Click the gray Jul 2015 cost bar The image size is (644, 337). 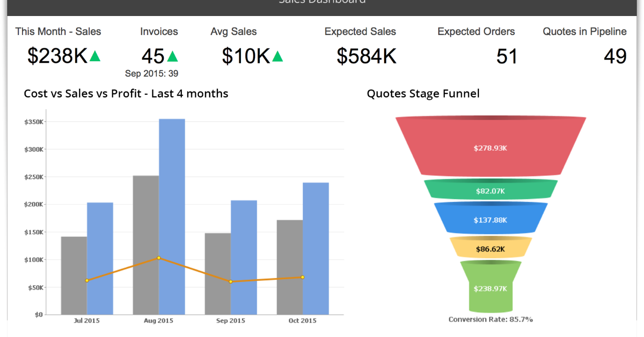[74, 275]
